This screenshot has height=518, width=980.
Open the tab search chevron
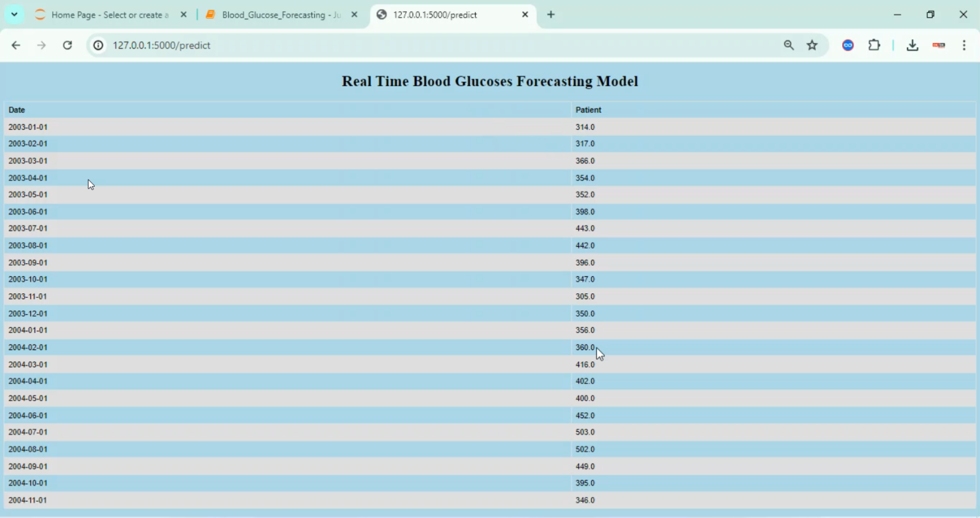click(14, 14)
